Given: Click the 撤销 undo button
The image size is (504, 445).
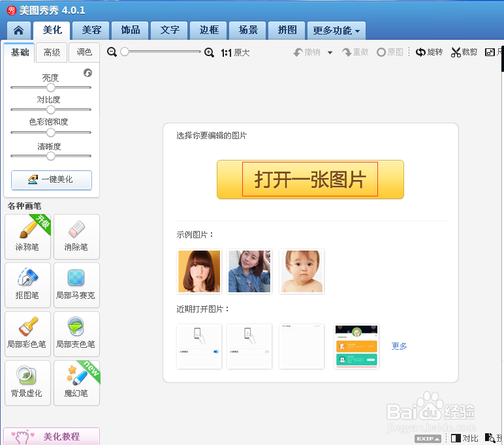Looking at the screenshot, I should pos(307,52).
